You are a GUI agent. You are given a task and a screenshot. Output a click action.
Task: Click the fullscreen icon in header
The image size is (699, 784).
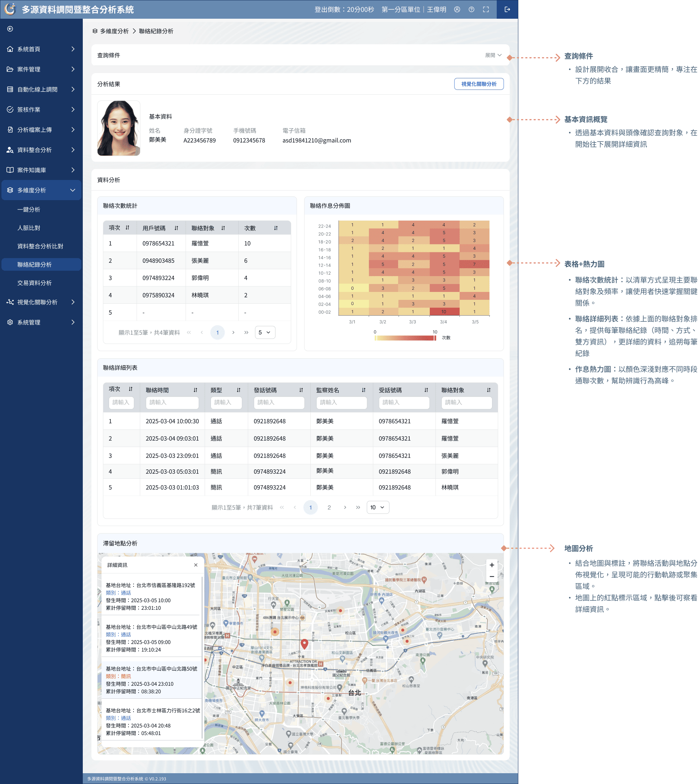(486, 10)
